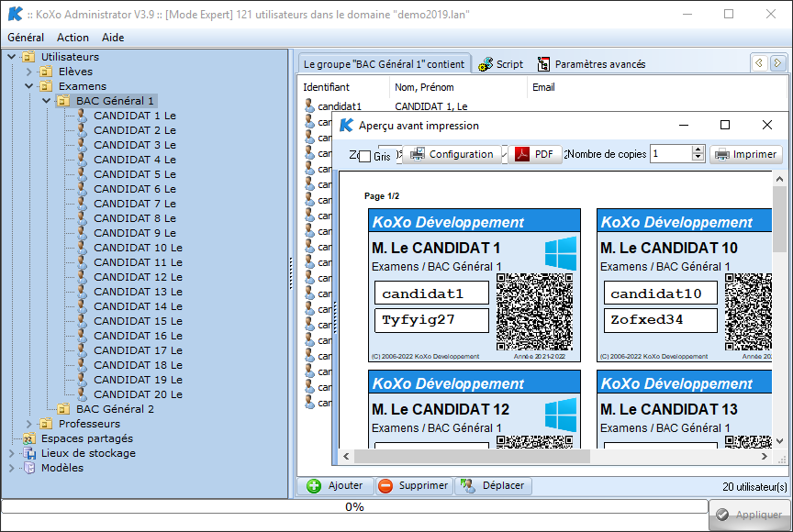Increase the Nombre de copies value

(698, 150)
